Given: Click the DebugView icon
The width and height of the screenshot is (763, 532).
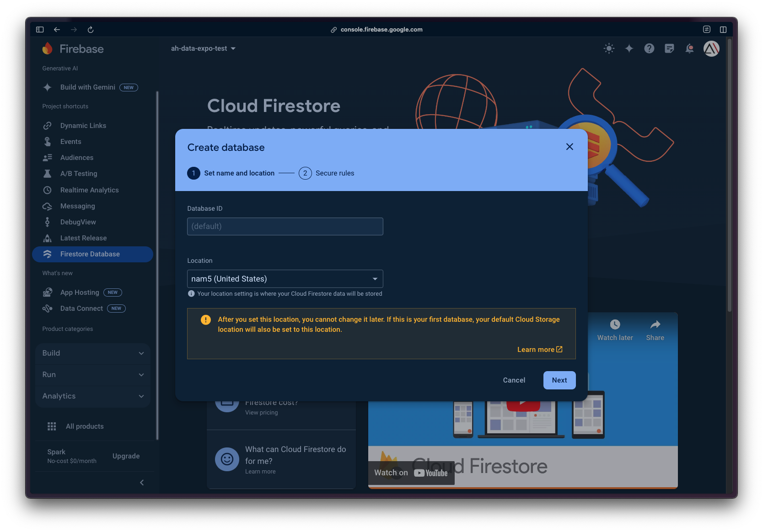Looking at the screenshot, I should (x=47, y=222).
